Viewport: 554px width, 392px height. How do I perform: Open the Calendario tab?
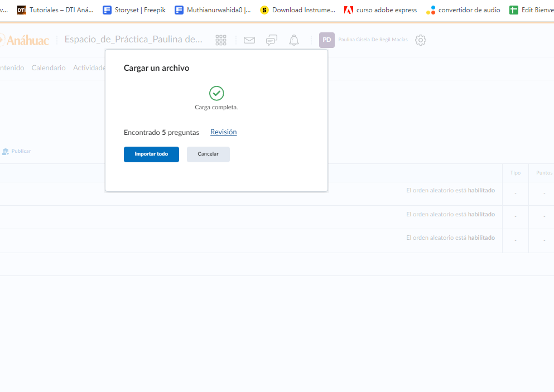[x=49, y=68]
